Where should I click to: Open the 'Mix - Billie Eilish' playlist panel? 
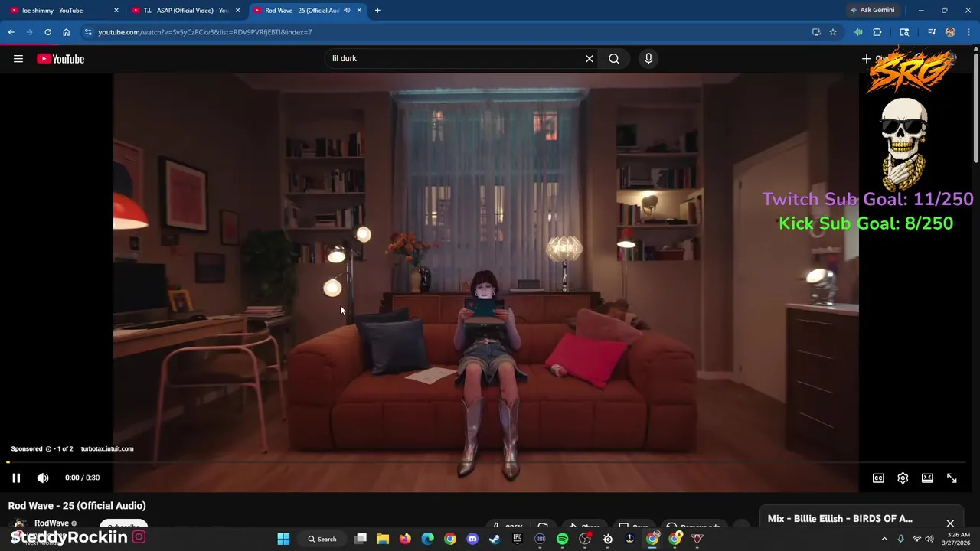coord(840,519)
